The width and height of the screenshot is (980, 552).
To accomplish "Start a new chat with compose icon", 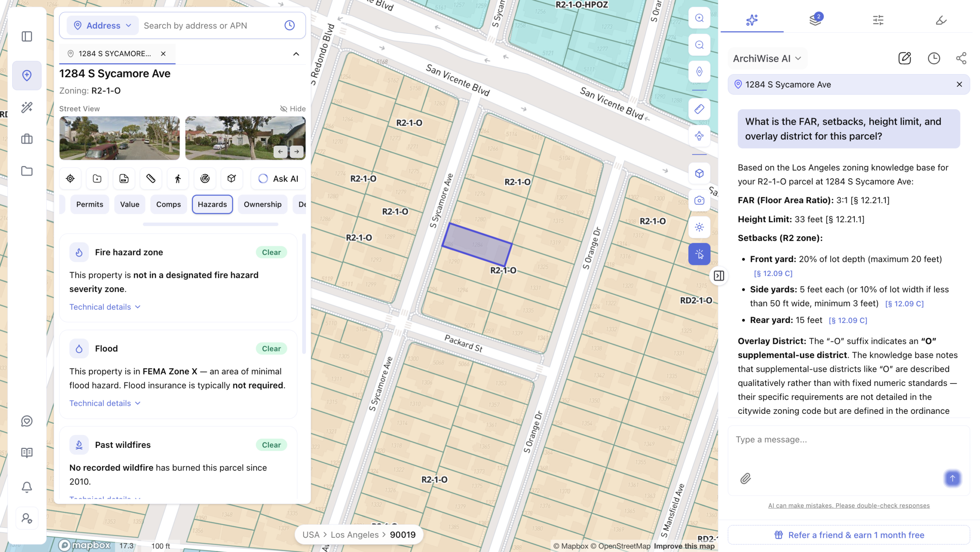I will [x=905, y=58].
